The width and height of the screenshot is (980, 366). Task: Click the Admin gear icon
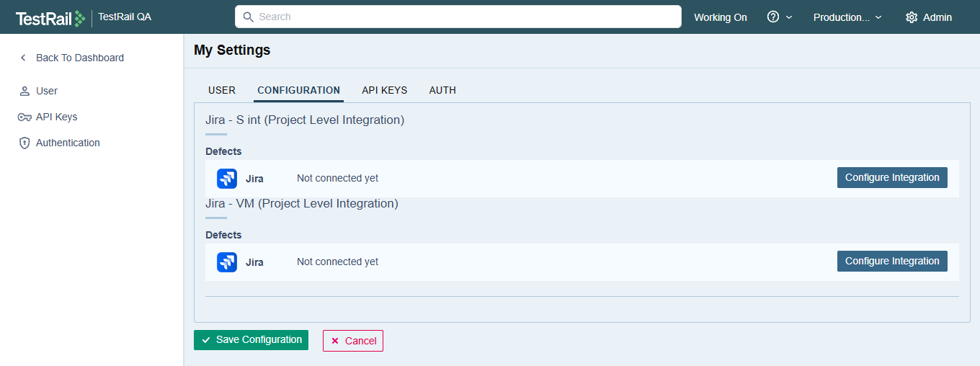(x=912, y=17)
